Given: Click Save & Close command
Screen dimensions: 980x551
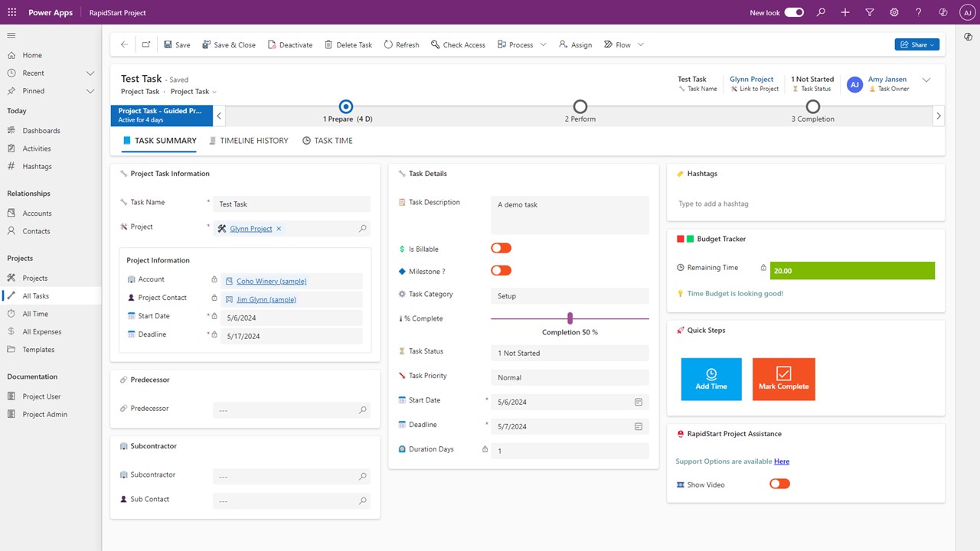Looking at the screenshot, I should (x=229, y=44).
